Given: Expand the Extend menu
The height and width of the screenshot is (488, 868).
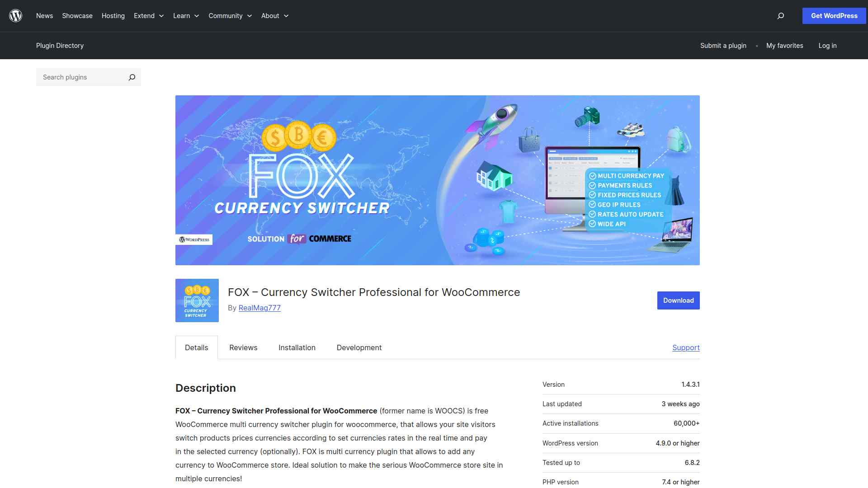Looking at the screenshot, I should (149, 16).
